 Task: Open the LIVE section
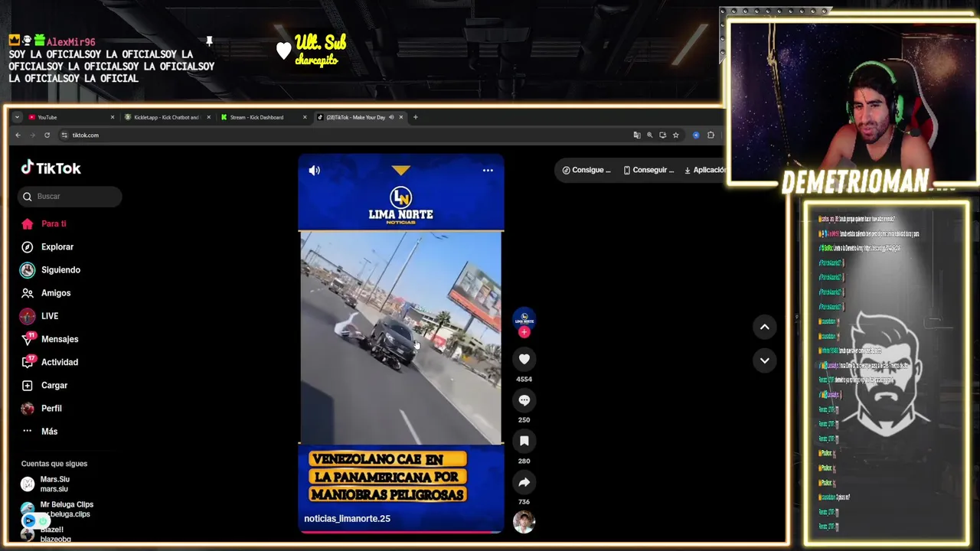pos(40,315)
